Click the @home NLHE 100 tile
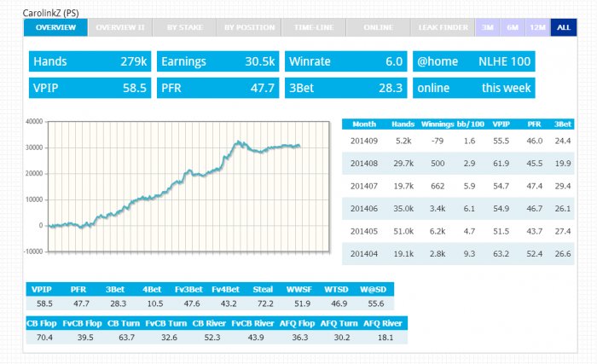597x364 pixels. (473, 61)
